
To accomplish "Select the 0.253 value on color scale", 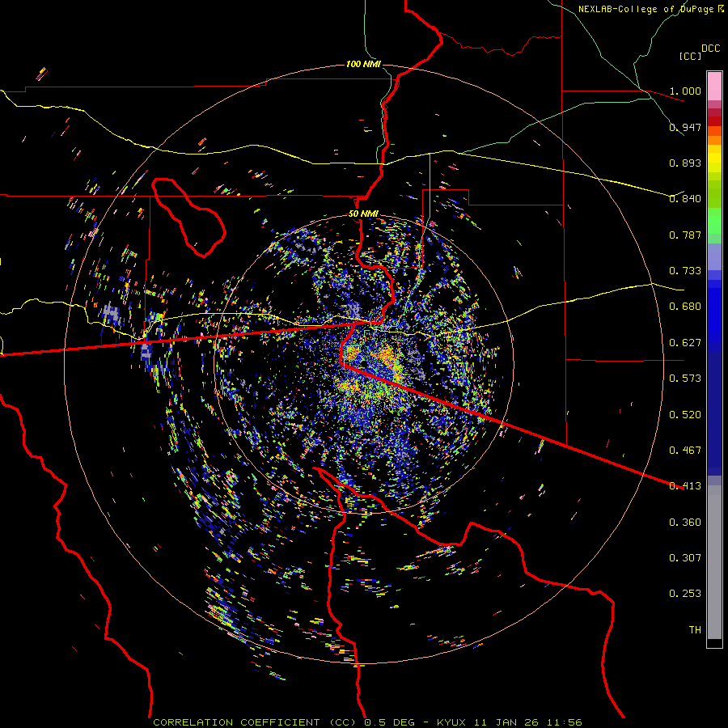I will (x=685, y=594).
